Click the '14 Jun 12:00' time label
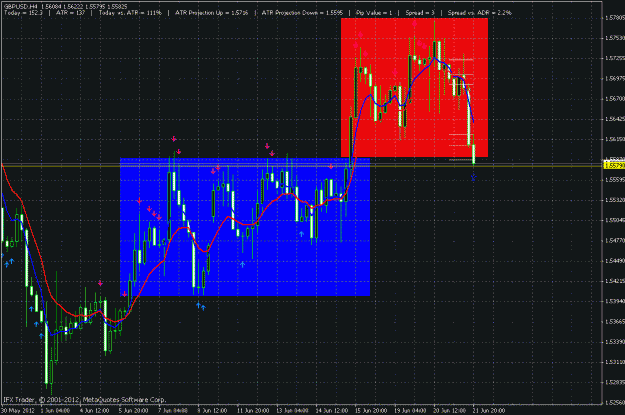 [331, 410]
